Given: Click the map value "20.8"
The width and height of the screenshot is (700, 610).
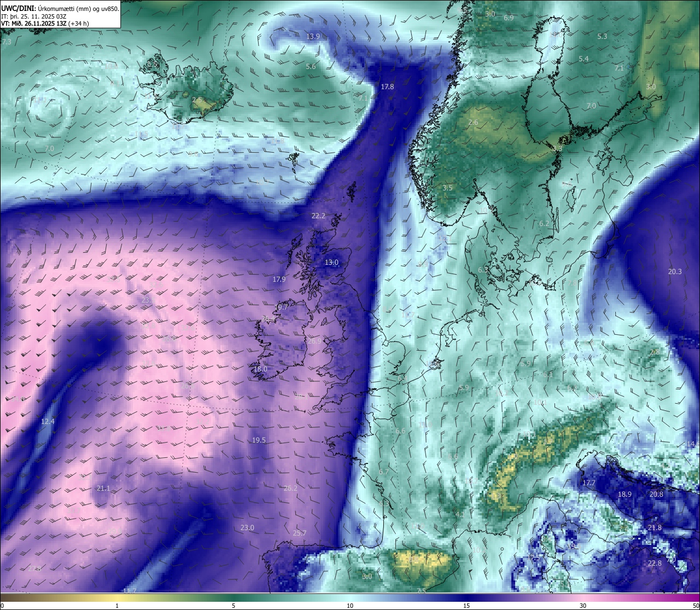Looking at the screenshot, I should click(x=656, y=494).
